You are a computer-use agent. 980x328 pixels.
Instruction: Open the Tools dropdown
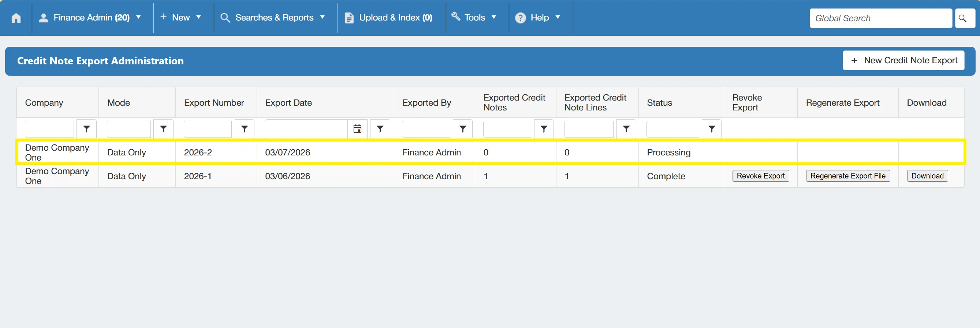point(474,18)
